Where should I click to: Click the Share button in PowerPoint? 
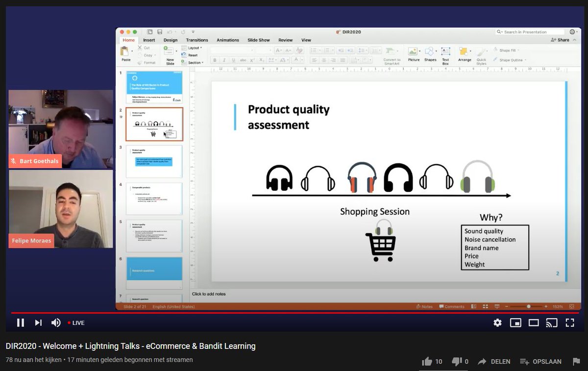point(561,40)
